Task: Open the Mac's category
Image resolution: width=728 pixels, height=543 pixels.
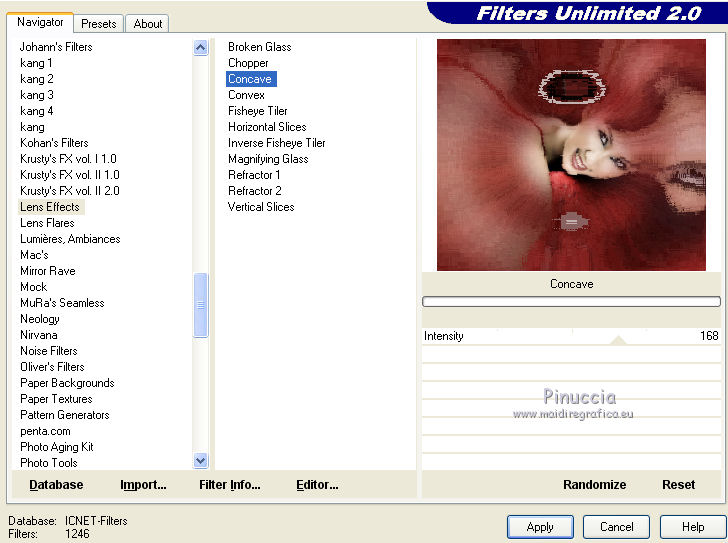Action: [34, 255]
